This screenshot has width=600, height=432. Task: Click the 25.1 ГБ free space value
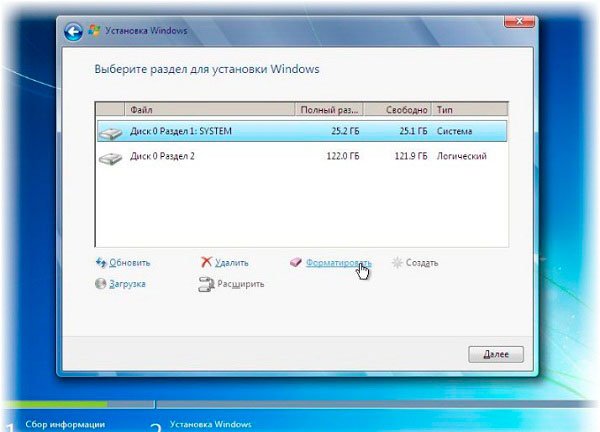[x=413, y=131]
